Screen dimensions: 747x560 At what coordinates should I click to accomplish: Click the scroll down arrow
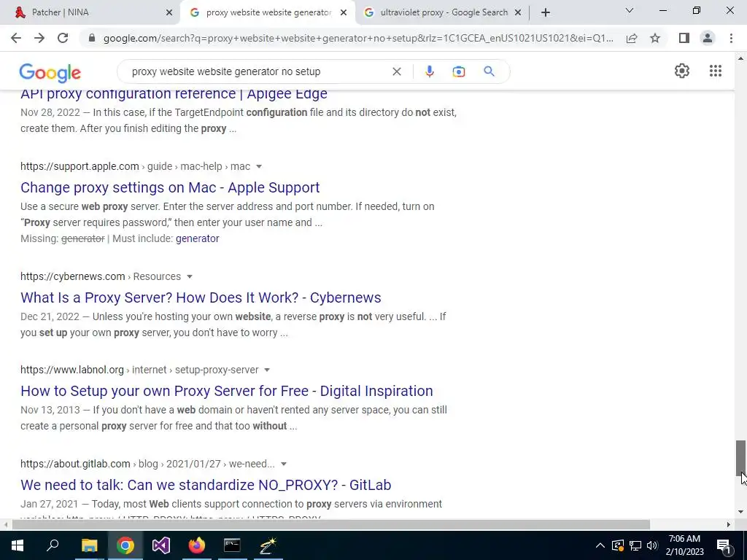pos(740,512)
